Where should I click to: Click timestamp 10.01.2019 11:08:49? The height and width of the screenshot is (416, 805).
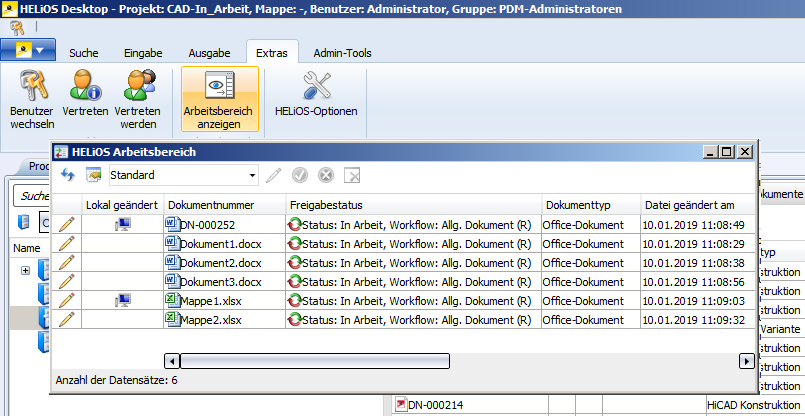[x=693, y=225]
